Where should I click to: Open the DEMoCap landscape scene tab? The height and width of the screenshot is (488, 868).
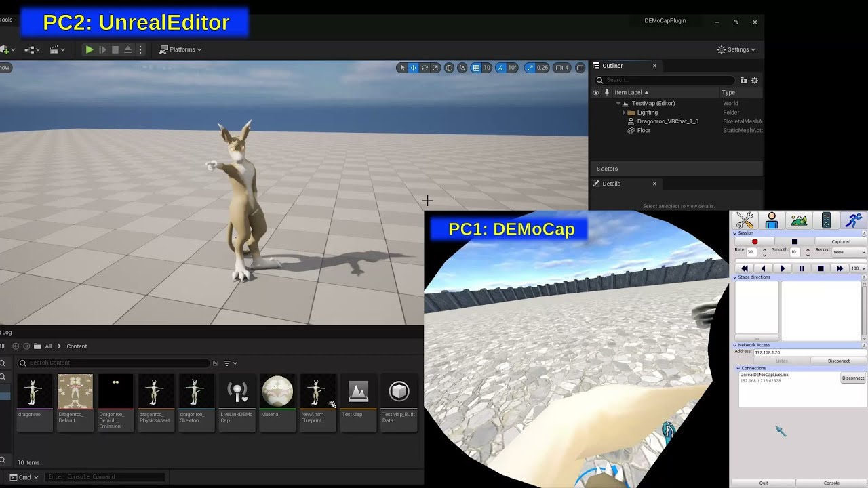click(799, 220)
